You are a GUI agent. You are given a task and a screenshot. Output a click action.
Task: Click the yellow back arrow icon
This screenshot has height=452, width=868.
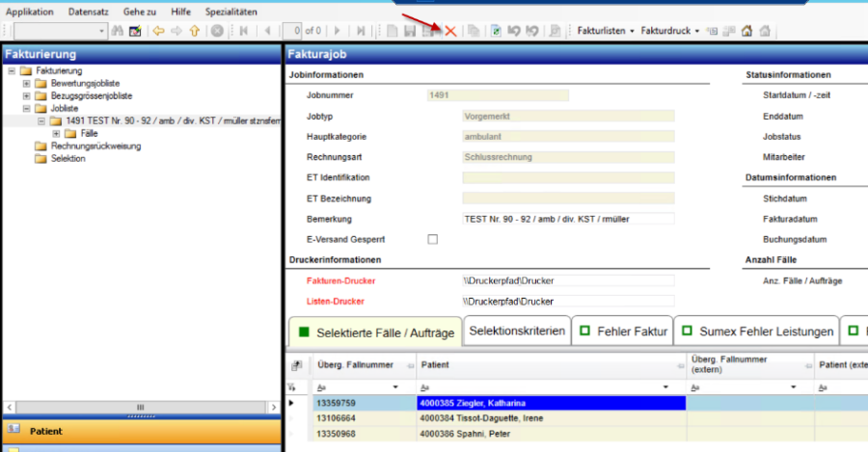click(x=158, y=32)
